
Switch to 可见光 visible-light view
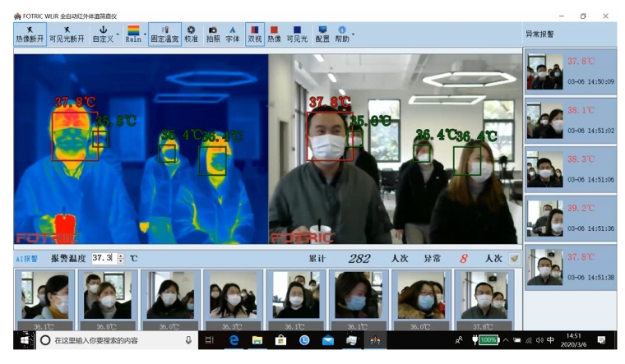pos(297,34)
